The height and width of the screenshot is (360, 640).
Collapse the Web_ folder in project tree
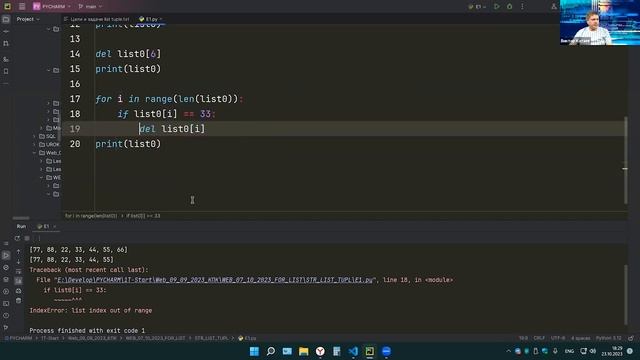click(x=35, y=153)
